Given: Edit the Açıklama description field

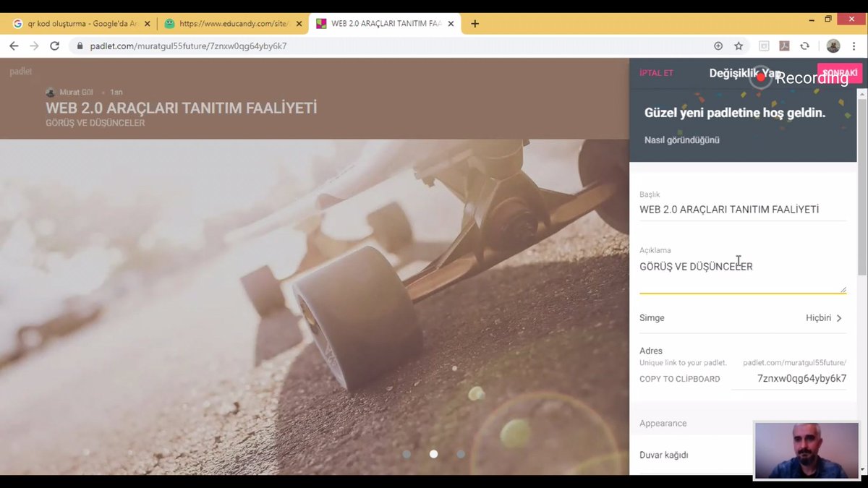Looking at the screenshot, I should coord(743,275).
